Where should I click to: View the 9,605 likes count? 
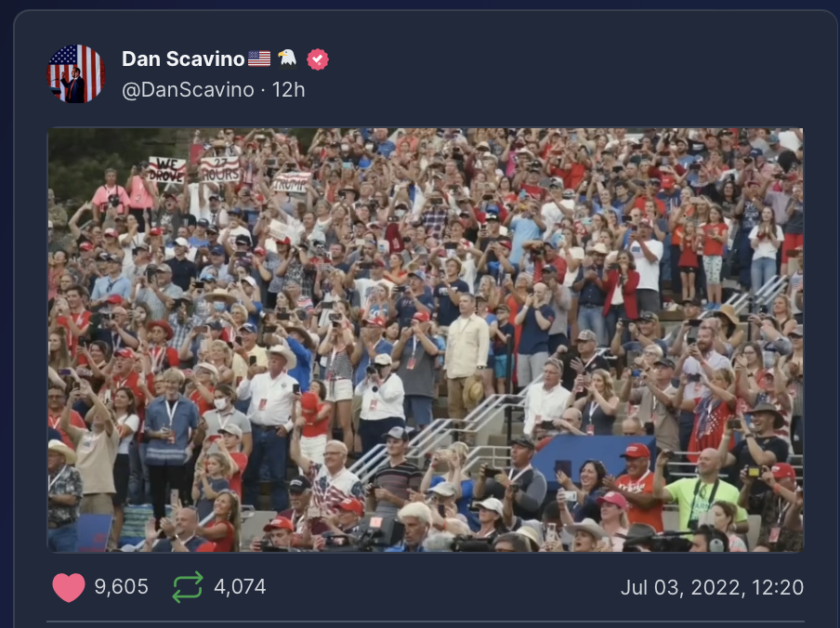click(122, 587)
